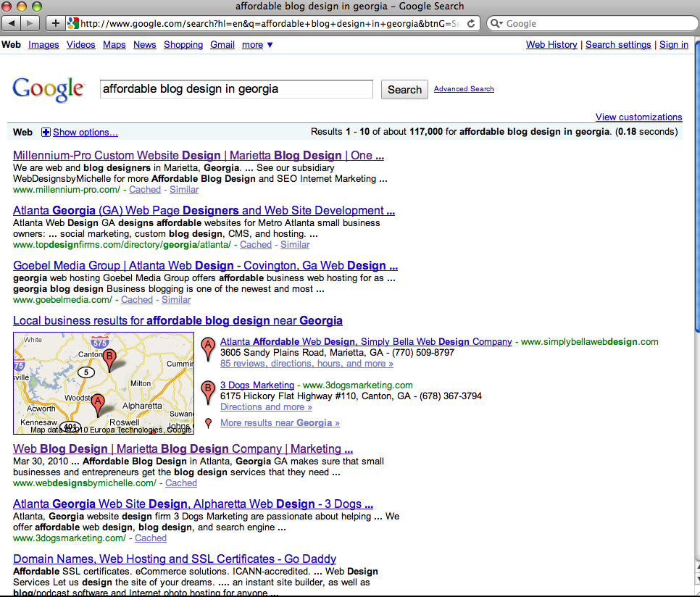Open 85 reviews, directions, hours link
The height and width of the screenshot is (597, 700).
tap(307, 364)
